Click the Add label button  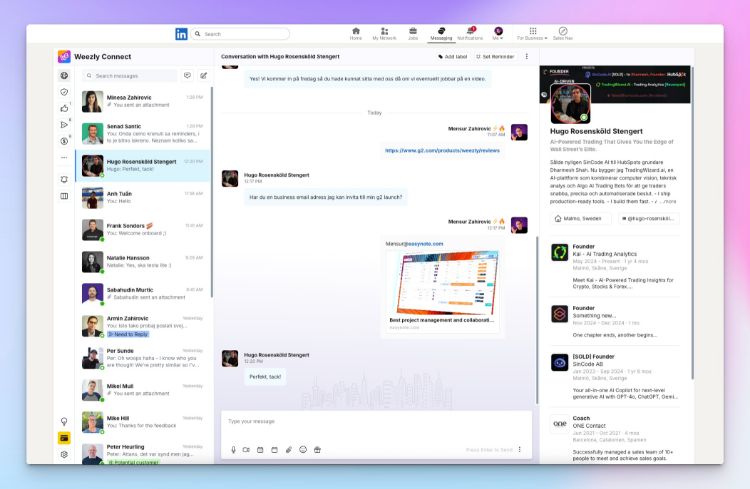pyautogui.click(x=452, y=56)
